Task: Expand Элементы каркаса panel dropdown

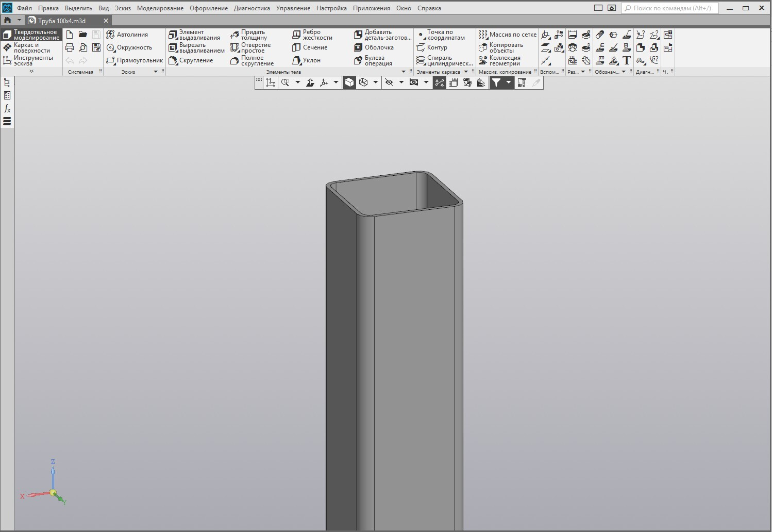Action: point(466,72)
